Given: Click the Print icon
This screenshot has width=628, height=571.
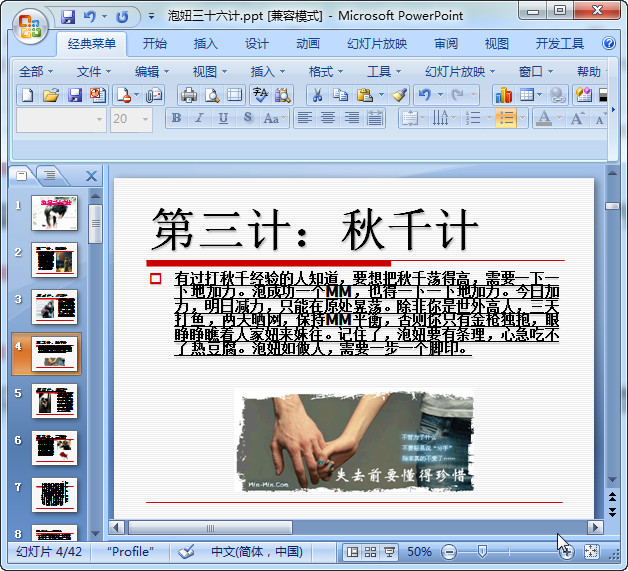Looking at the screenshot, I should point(189,95).
